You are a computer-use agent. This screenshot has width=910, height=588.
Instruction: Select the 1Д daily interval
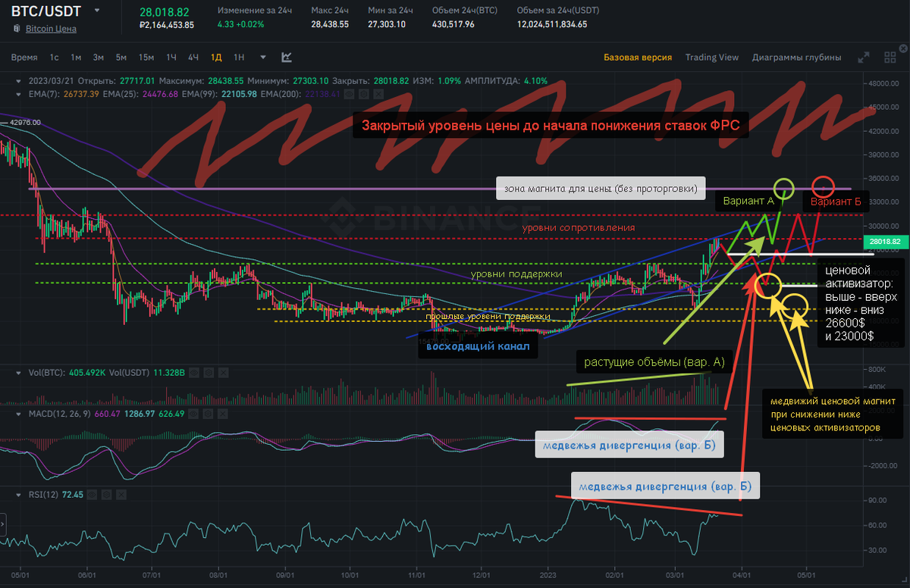click(217, 58)
